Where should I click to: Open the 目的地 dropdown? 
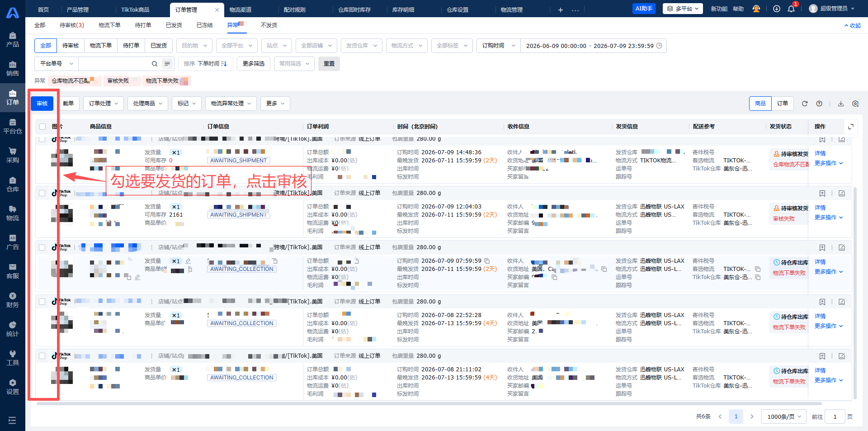point(194,46)
